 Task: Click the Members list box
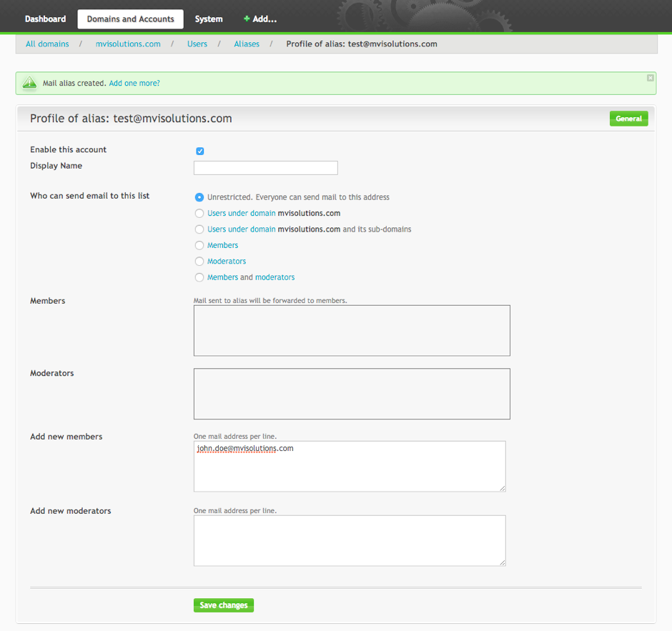[352, 330]
